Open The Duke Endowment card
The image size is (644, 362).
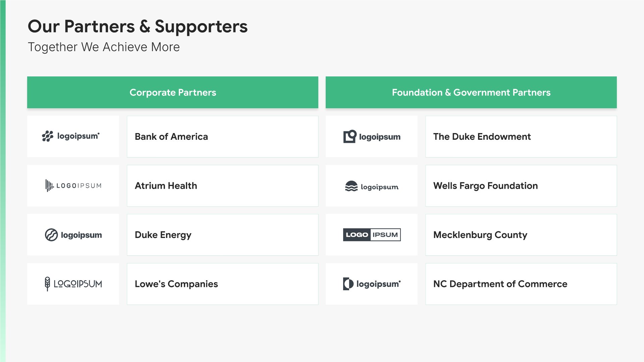tap(521, 136)
